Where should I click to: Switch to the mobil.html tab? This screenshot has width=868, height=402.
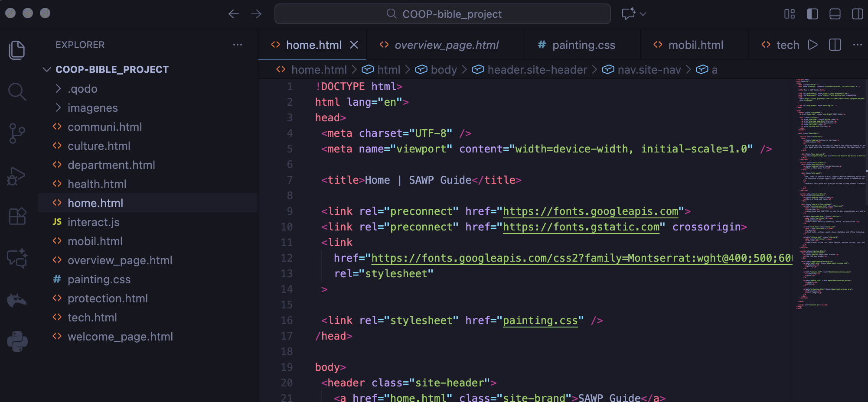(x=694, y=45)
